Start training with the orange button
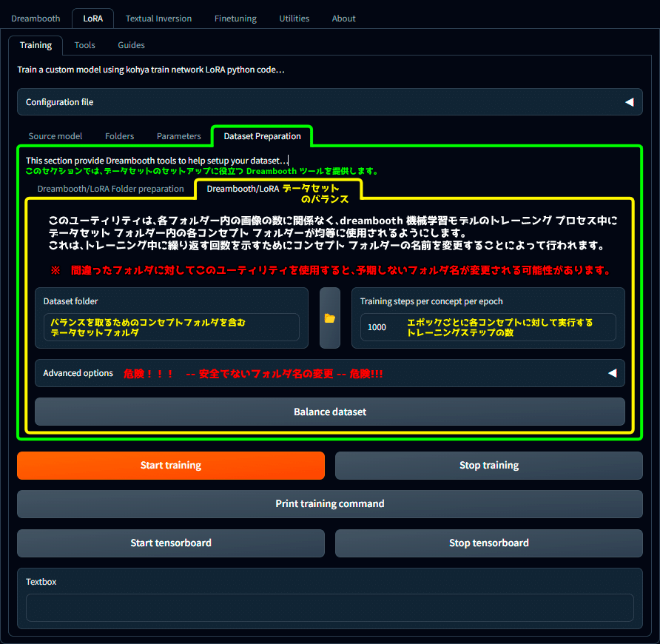 pos(171,466)
